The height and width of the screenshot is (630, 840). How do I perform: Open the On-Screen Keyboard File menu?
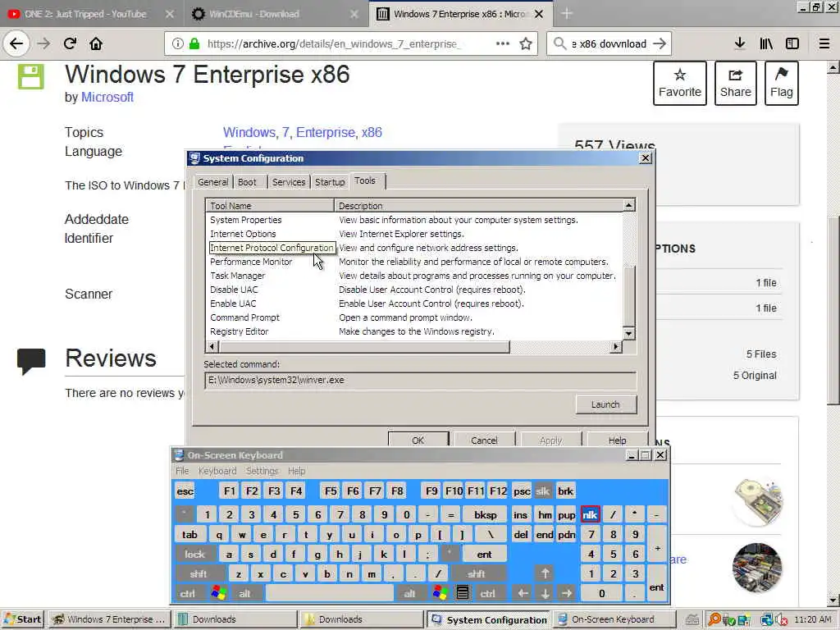click(182, 471)
